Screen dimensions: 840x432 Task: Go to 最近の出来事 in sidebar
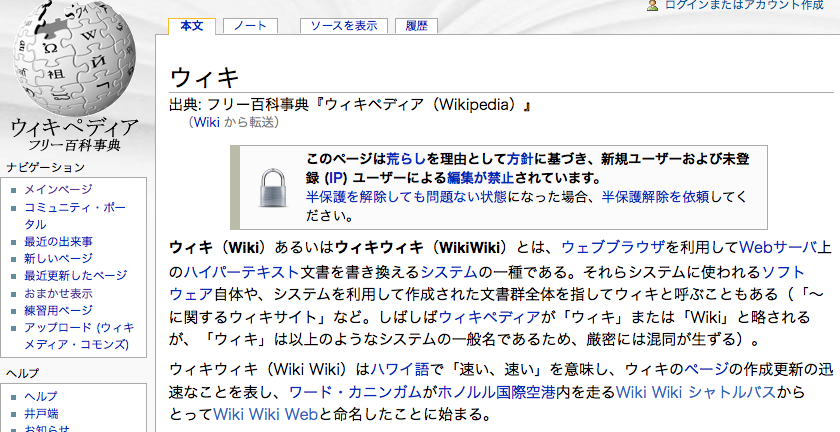(x=58, y=241)
